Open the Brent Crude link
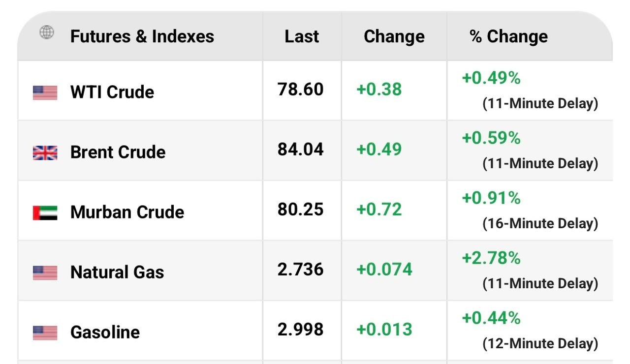 [x=118, y=152]
